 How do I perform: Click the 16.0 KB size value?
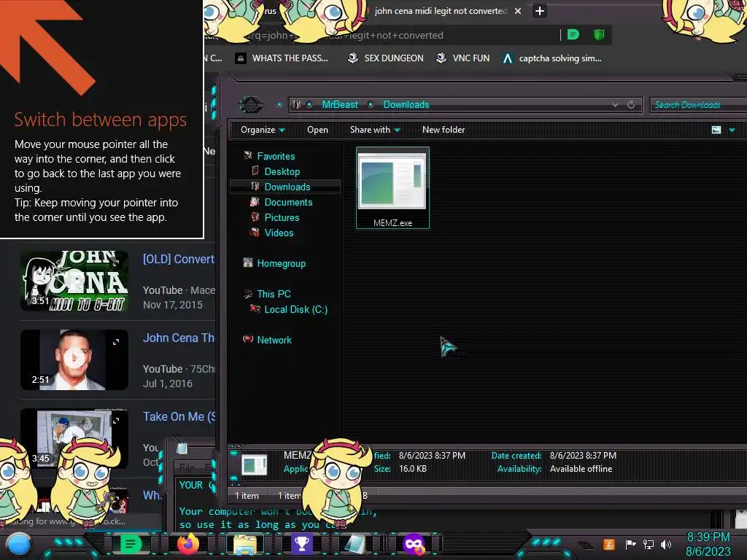click(413, 469)
